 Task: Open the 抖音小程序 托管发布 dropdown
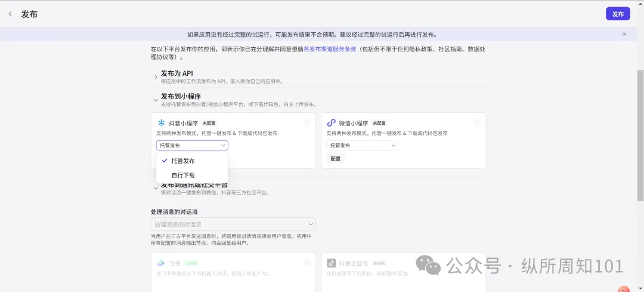click(x=192, y=146)
